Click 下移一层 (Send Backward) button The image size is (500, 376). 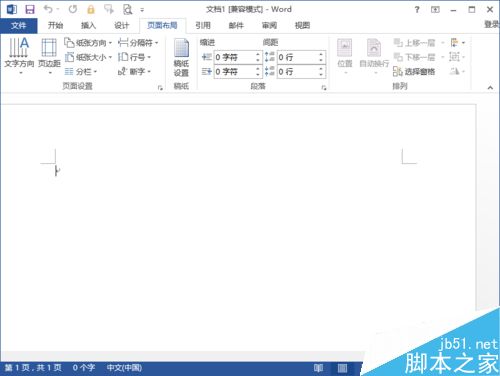pyautogui.click(x=414, y=57)
